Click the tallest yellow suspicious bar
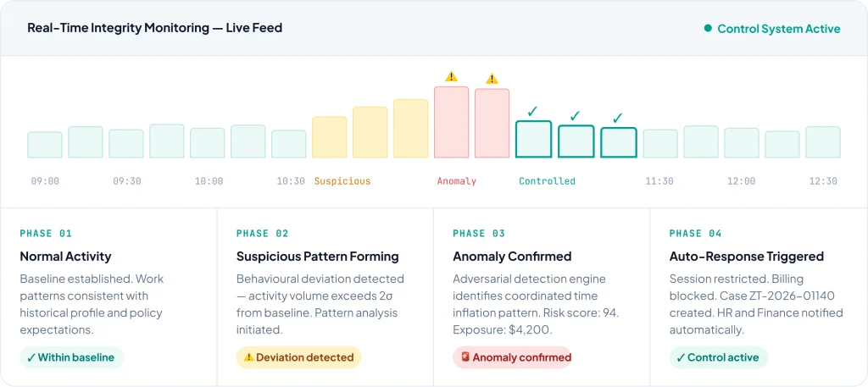This screenshot has width=868, height=387. pyautogui.click(x=410, y=129)
